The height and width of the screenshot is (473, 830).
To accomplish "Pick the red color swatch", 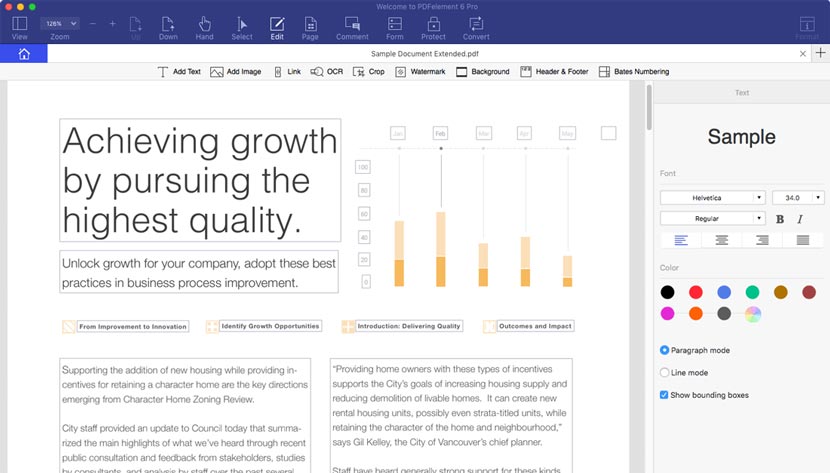I will click(x=695, y=292).
